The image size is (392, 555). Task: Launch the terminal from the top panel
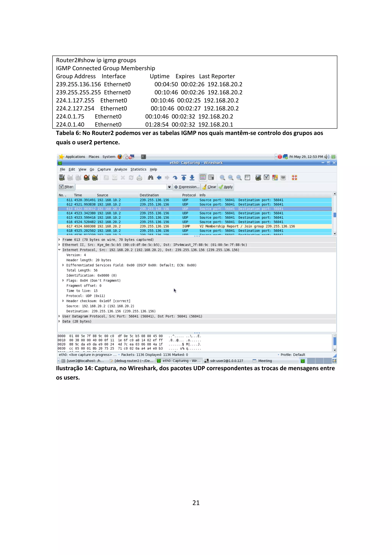tap(143, 157)
